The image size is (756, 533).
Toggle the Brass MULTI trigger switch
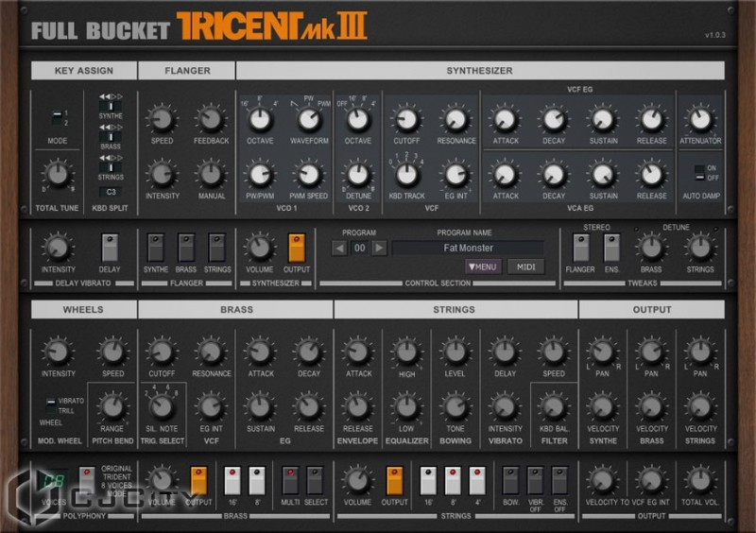(x=290, y=480)
